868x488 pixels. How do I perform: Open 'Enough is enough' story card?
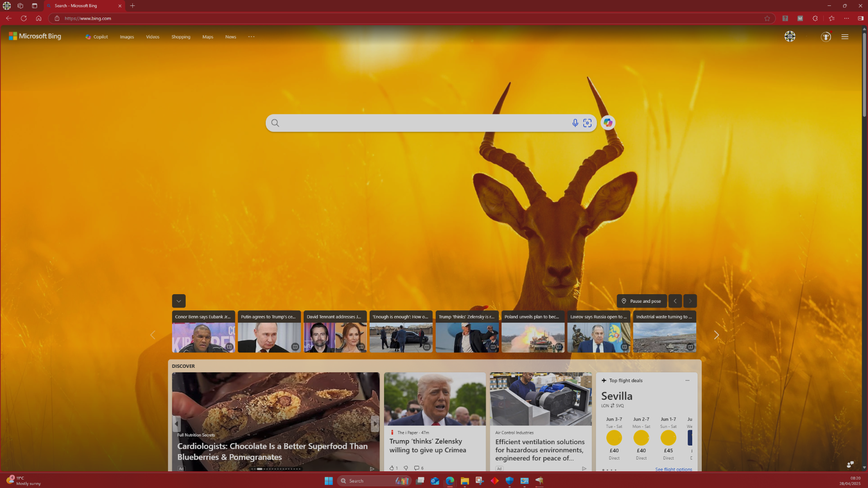tap(401, 331)
